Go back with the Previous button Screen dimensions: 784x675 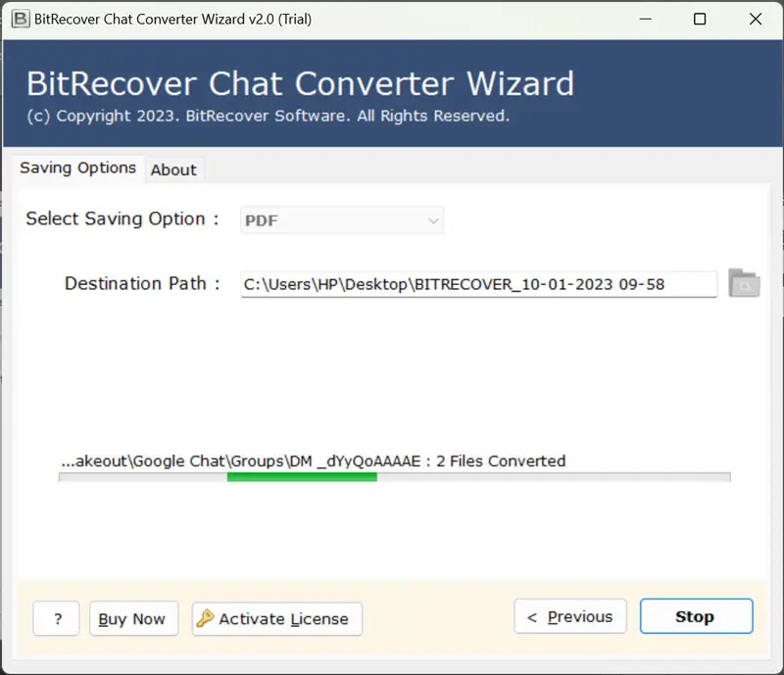pyautogui.click(x=570, y=616)
